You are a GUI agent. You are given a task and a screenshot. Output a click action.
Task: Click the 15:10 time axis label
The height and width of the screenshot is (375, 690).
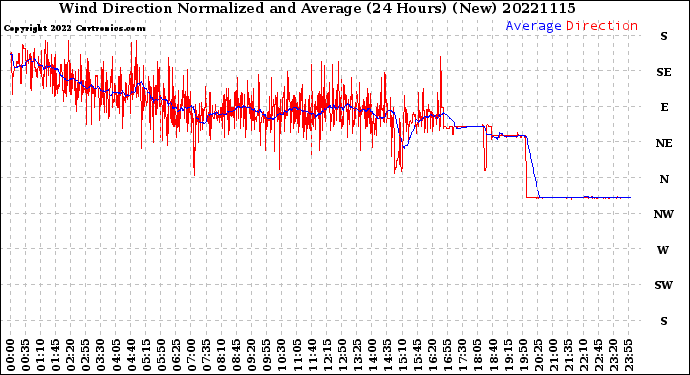pos(403,355)
